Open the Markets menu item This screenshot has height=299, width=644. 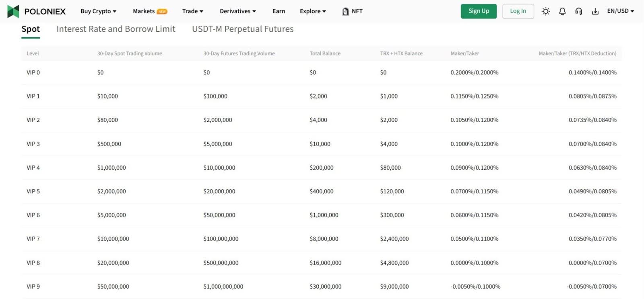coord(150,11)
